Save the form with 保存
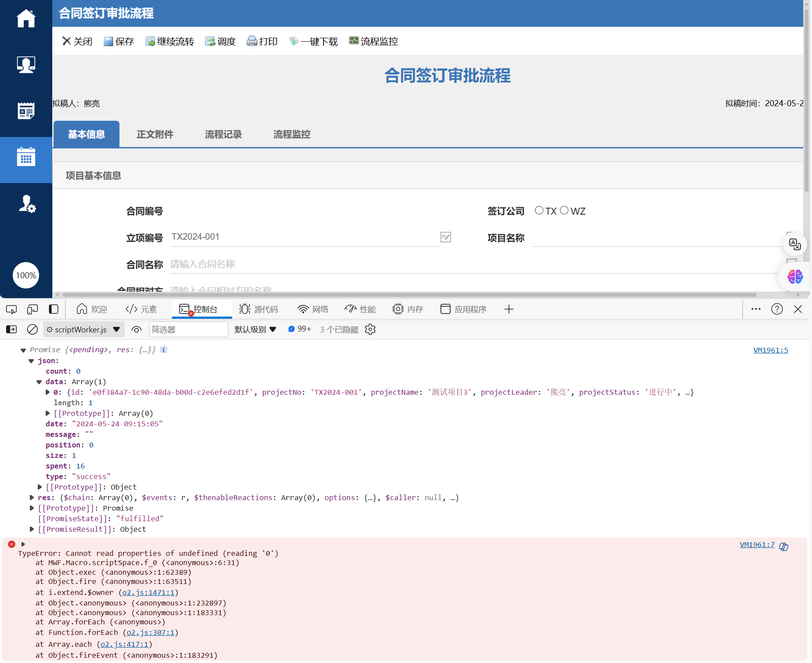The image size is (812, 663). (119, 41)
